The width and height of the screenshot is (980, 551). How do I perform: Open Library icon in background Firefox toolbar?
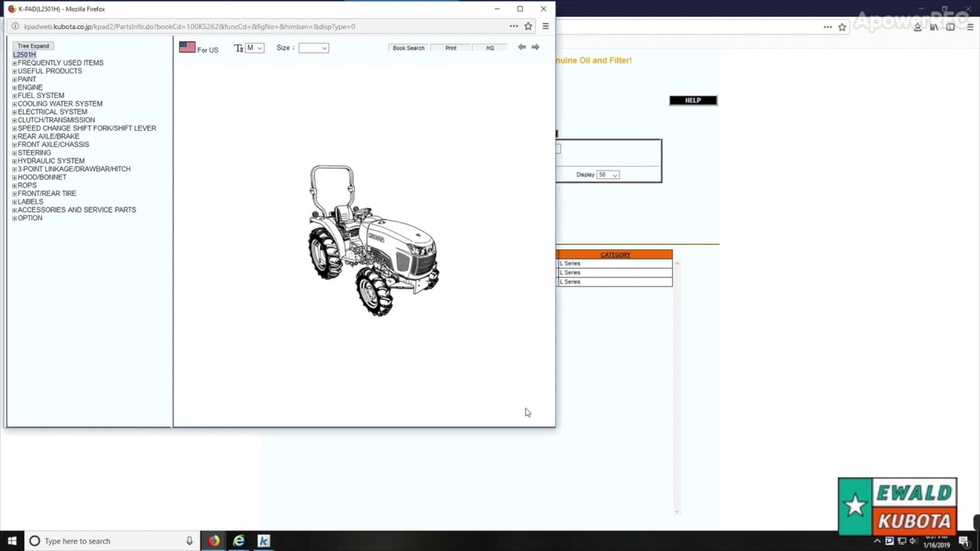pyautogui.click(x=934, y=27)
